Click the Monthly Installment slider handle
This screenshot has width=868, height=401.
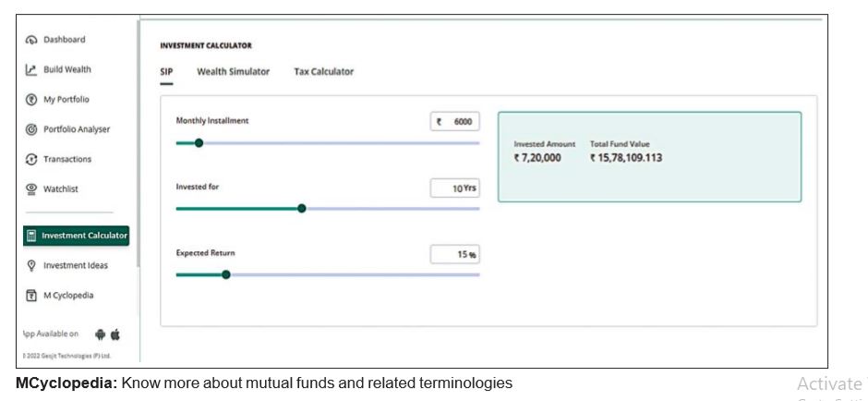tap(199, 143)
